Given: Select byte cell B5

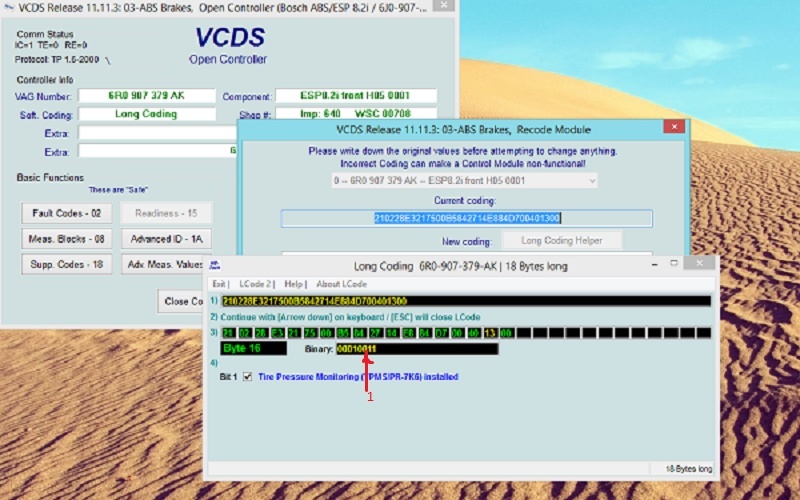Looking at the screenshot, I should point(343,333).
